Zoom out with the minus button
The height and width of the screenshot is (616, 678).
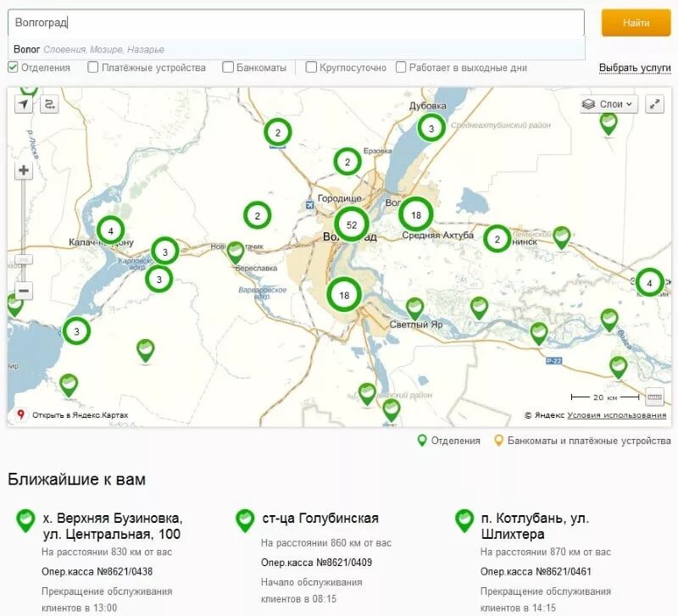click(24, 291)
